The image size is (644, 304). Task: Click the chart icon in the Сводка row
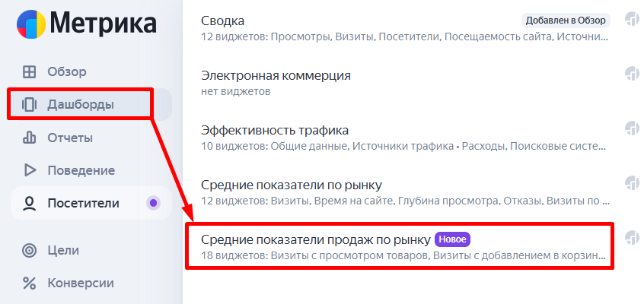(x=631, y=19)
